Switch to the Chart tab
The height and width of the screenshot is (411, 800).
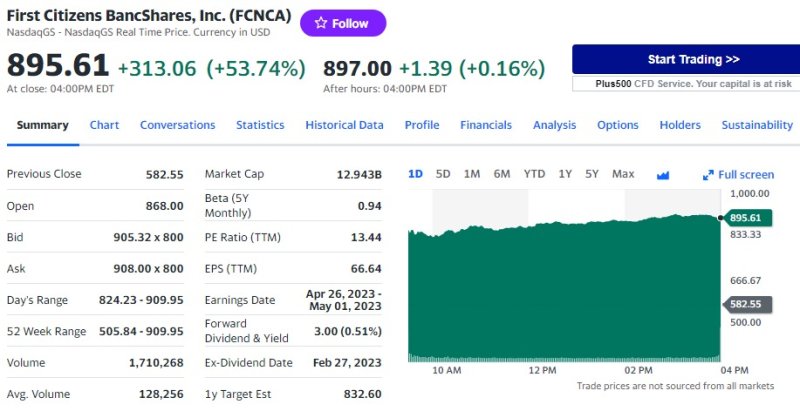pyautogui.click(x=104, y=125)
